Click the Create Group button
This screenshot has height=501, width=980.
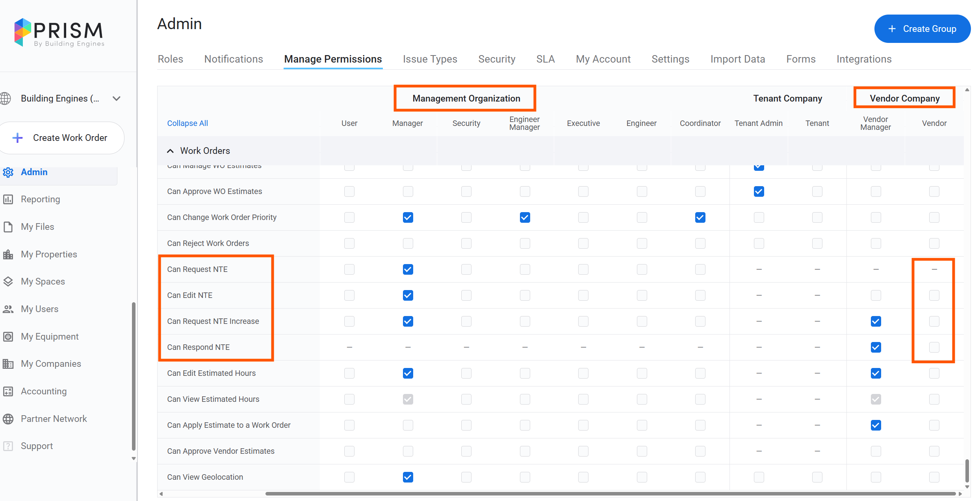click(922, 29)
